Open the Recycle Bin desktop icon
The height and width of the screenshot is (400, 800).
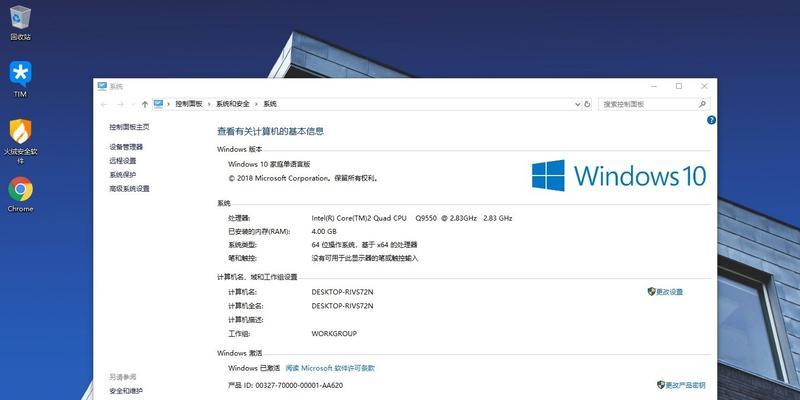(20, 22)
